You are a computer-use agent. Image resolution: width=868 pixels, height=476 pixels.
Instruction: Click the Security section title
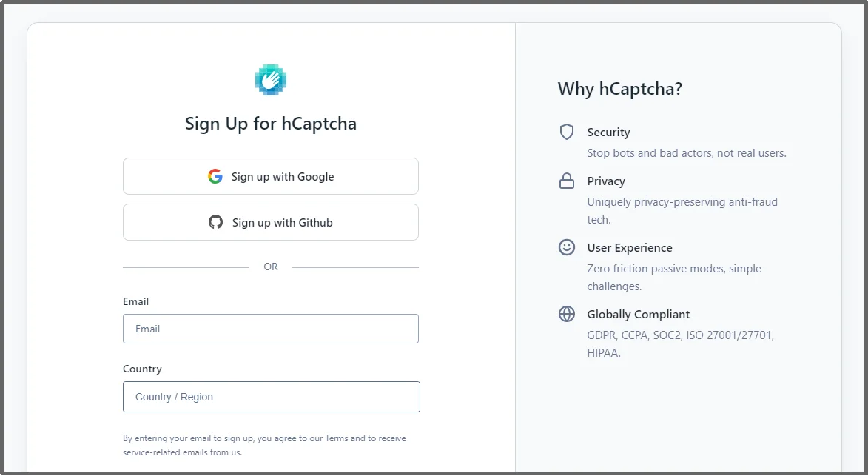(x=608, y=132)
